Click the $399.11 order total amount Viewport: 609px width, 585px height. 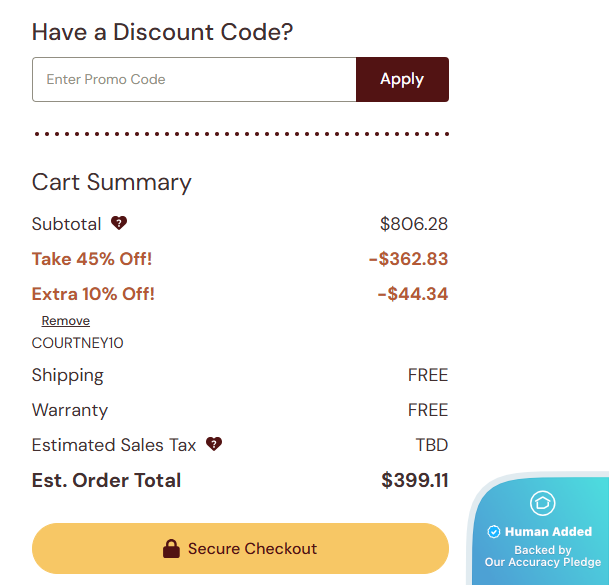414,480
